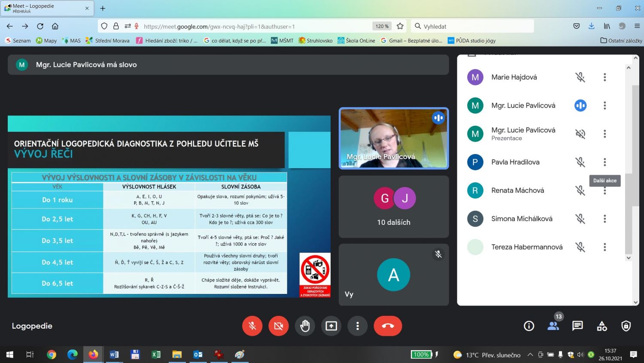Click the 120% zoom level indicator
The width and height of the screenshot is (644, 363).
[x=382, y=26]
